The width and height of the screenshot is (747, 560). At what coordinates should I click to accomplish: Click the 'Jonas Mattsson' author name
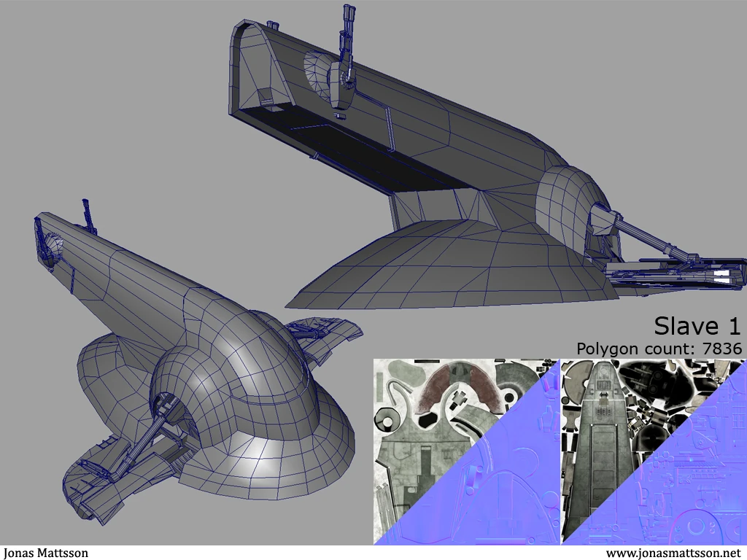click(x=46, y=553)
